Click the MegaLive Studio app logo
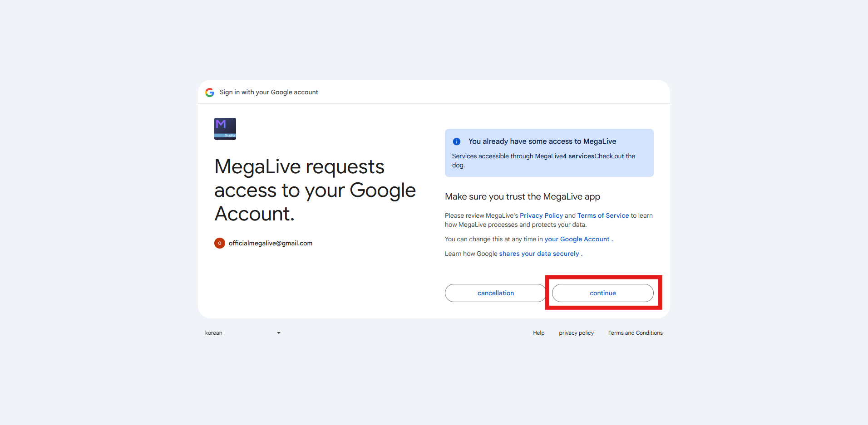The height and width of the screenshot is (425, 868). [225, 129]
